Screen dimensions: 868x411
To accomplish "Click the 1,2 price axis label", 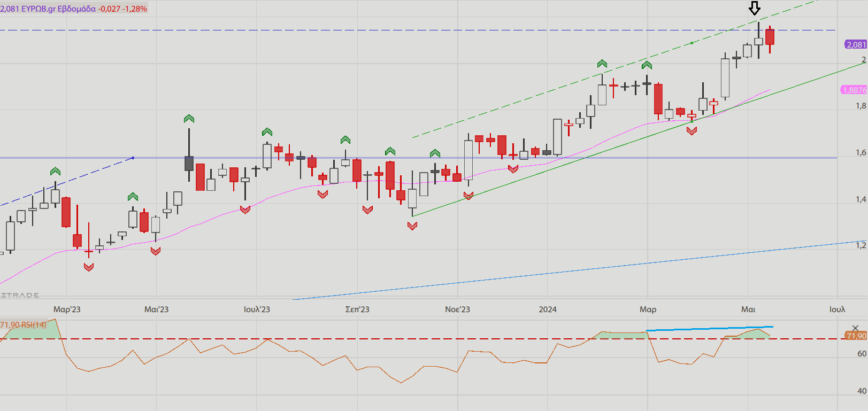I will 861,245.
